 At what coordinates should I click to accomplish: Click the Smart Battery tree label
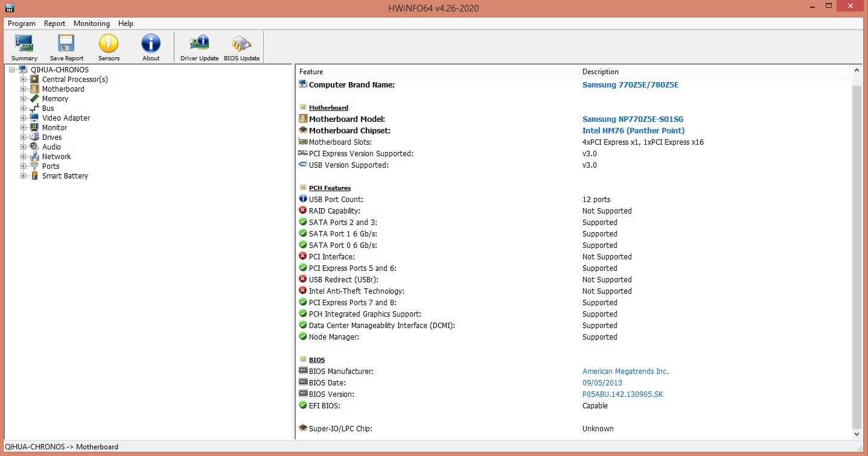pos(65,176)
